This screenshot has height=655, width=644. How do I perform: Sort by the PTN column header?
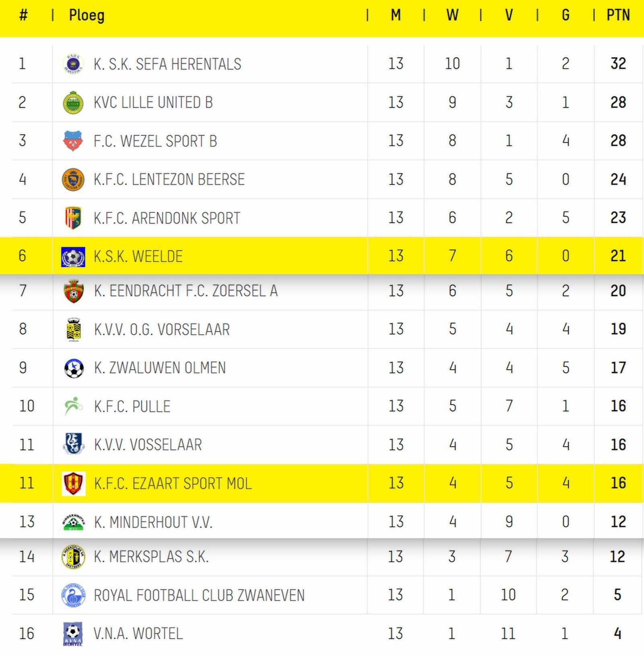[618, 15]
